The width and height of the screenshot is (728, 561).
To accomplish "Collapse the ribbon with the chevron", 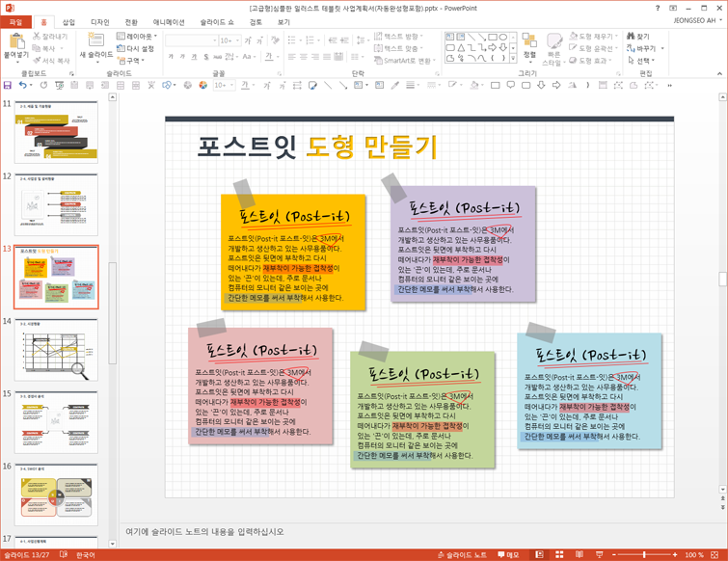I will coord(719,73).
